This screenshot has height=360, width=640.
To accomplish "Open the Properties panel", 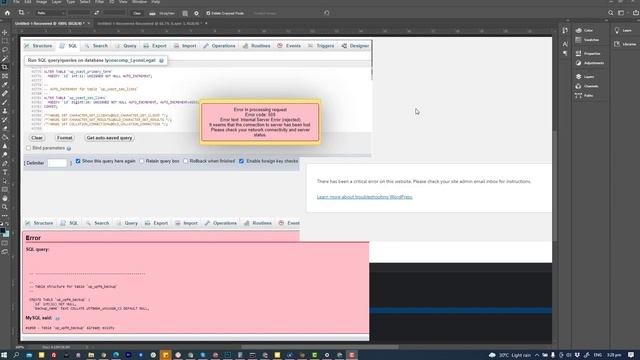I will click(588, 53).
